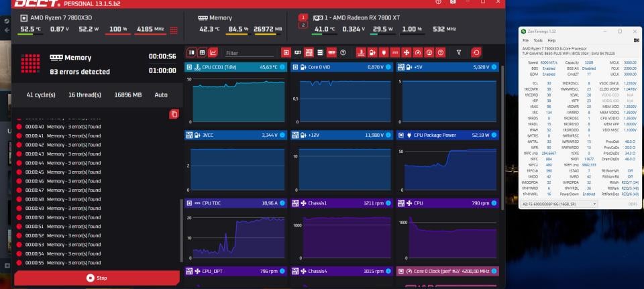Copy the error log with the clipboard icon

tap(174, 114)
